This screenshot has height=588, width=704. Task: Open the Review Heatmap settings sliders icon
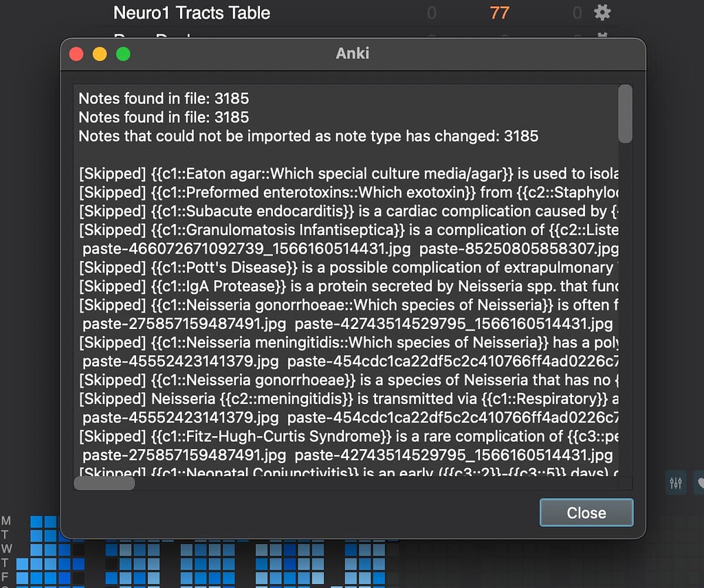675,483
